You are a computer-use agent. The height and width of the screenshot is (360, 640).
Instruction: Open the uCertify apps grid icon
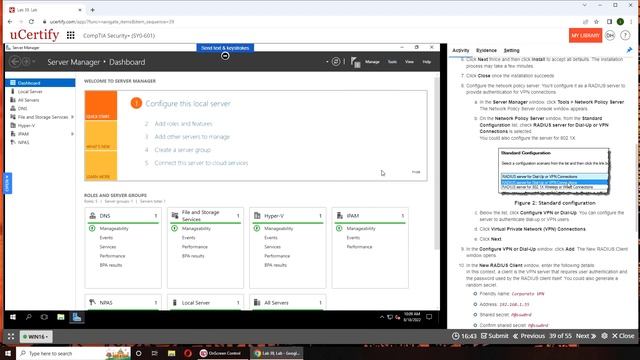(x=71, y=36)
